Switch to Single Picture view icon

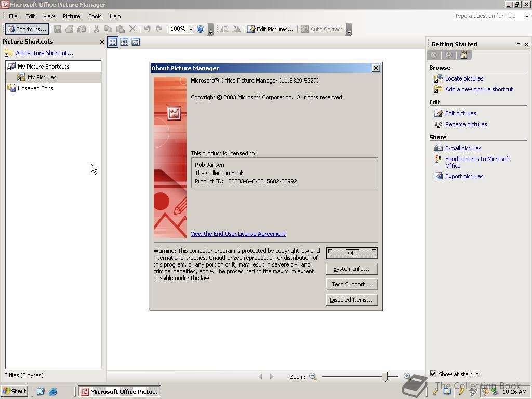[136, 42]
